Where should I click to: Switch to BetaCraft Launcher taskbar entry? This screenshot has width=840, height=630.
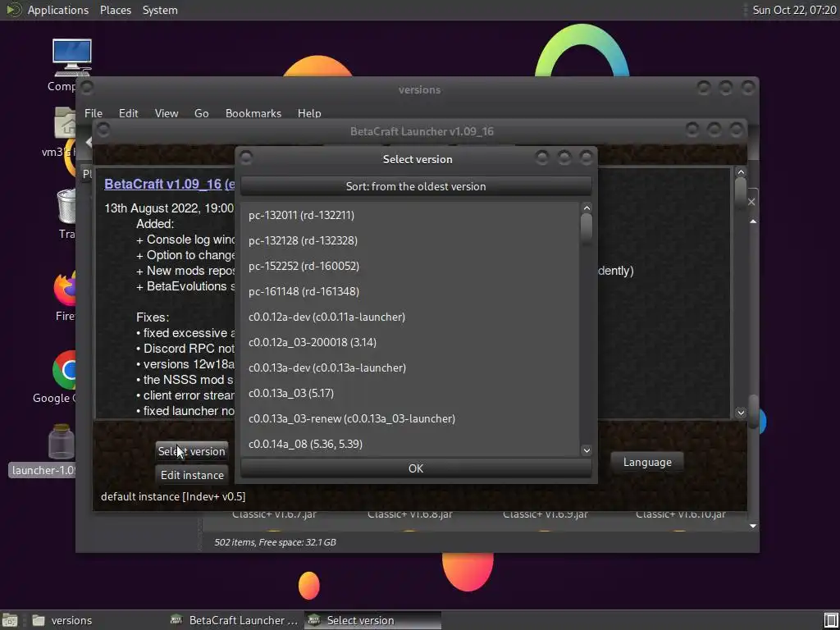234,620
